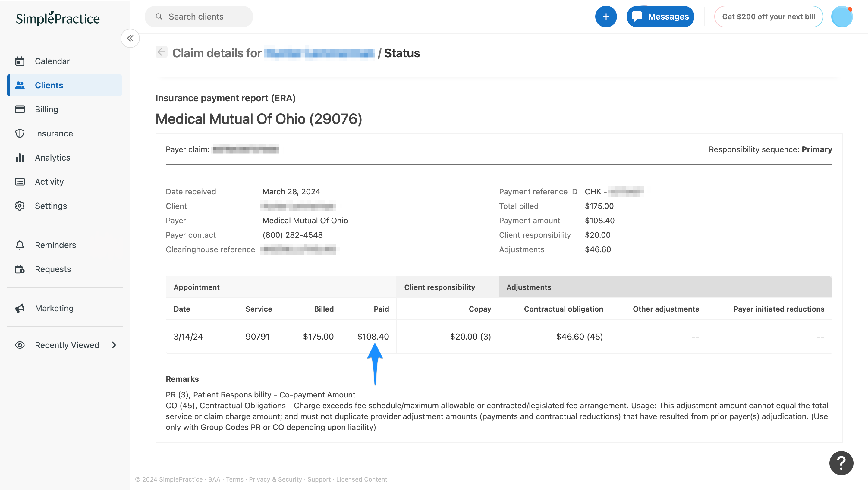Click the $46.60 (45) contractual obligation
The height and width of the screenshot is (502, 868).
coord(579,337)
